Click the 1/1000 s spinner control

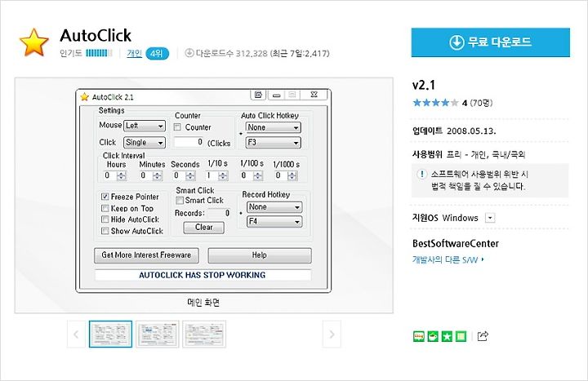(x=292, y=175)
